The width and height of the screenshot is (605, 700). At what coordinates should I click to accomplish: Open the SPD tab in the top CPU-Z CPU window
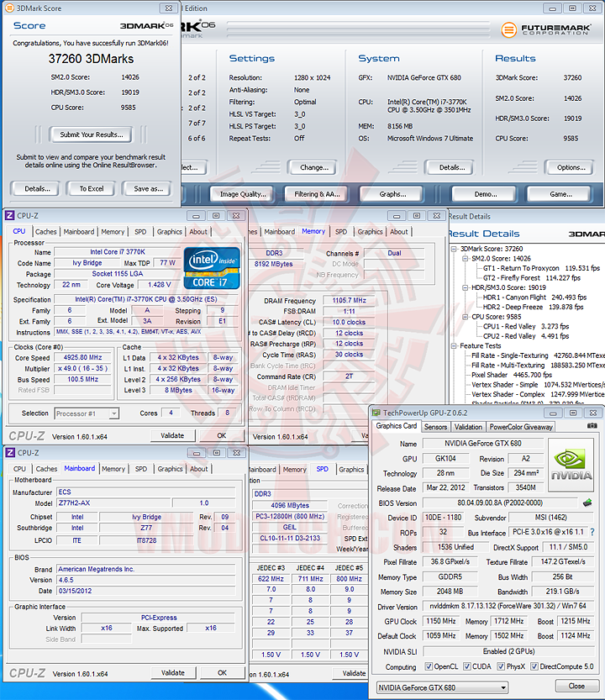coord(140,232)
